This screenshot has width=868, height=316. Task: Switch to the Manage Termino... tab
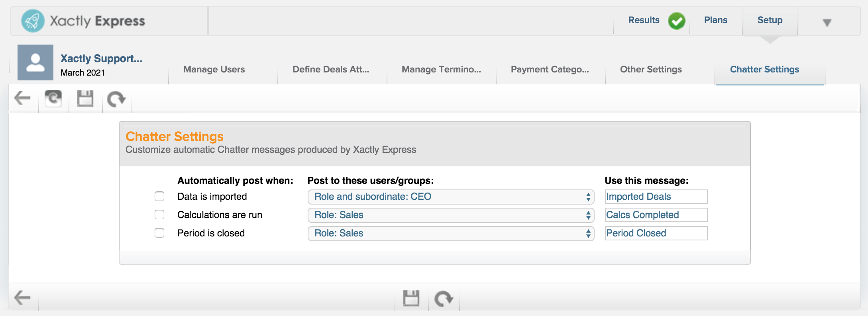[441, 69]
